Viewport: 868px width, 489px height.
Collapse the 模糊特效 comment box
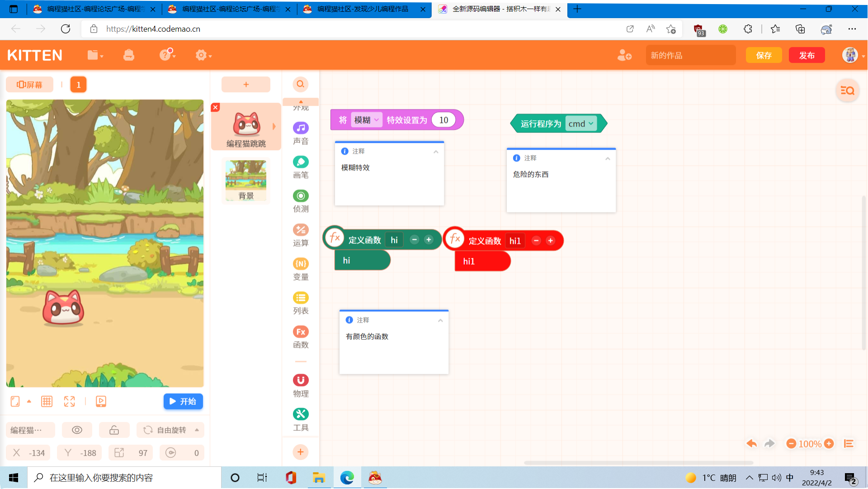(436, 152)
